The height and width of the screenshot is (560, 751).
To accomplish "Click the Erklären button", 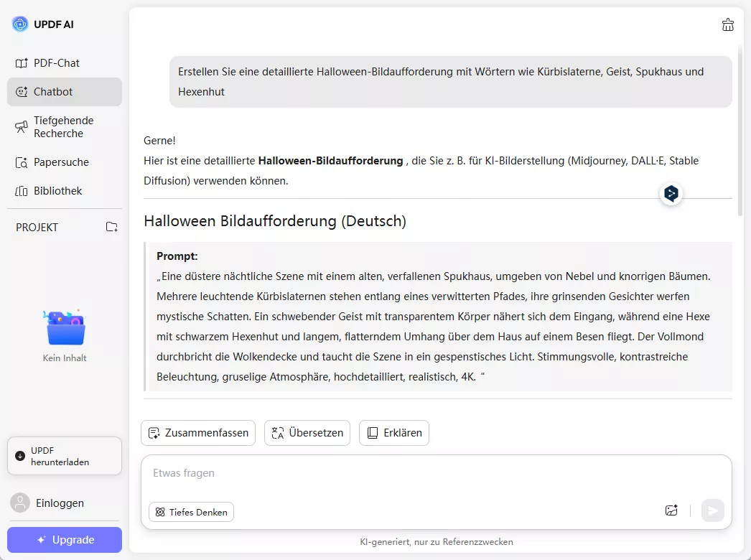I will coord(393,433).
